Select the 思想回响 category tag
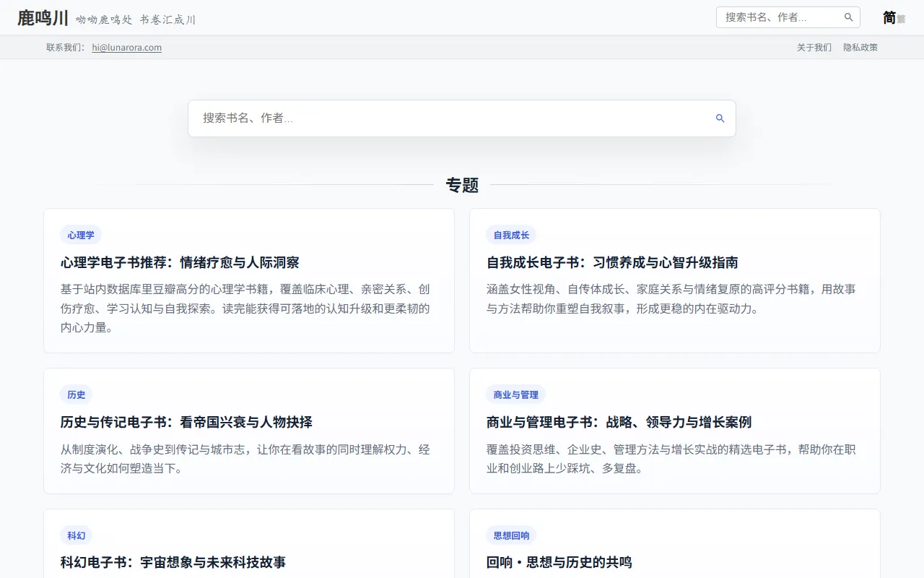The width and height of the screenshot is (924, 578). pos(510,535)
